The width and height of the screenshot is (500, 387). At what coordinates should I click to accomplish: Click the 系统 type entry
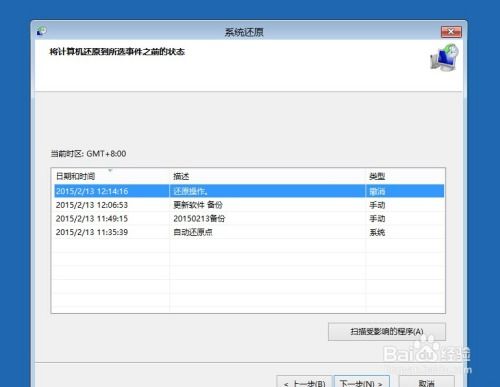coord(377,232)
